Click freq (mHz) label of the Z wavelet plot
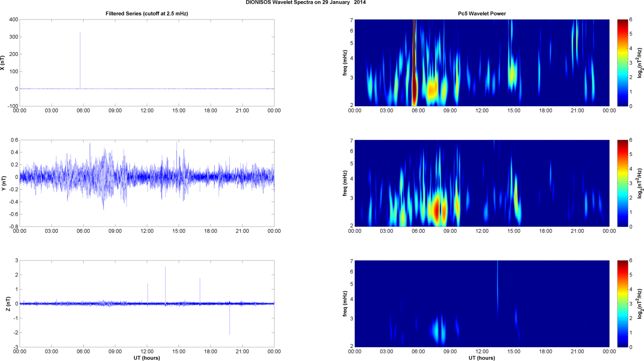This screenshot has height=361, width=644. [345, 304]
